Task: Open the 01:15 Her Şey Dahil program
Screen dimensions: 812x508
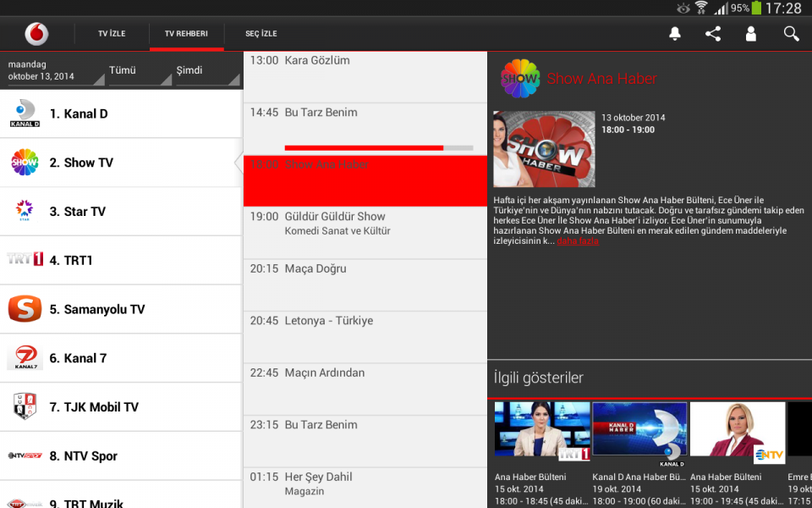Action: pyautogui.click(x=365, y=488)
